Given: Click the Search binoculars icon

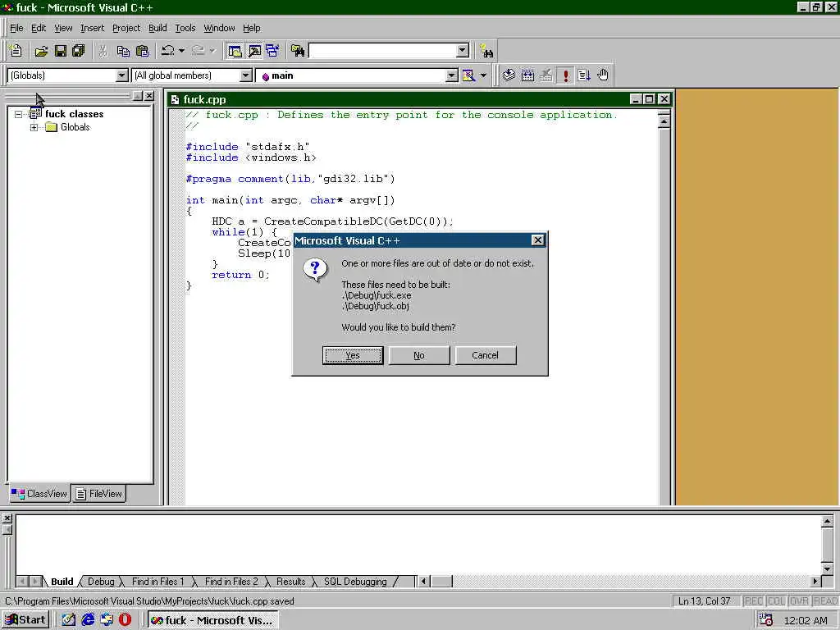Looking at the screenshot, I should [x=486, y=51].
